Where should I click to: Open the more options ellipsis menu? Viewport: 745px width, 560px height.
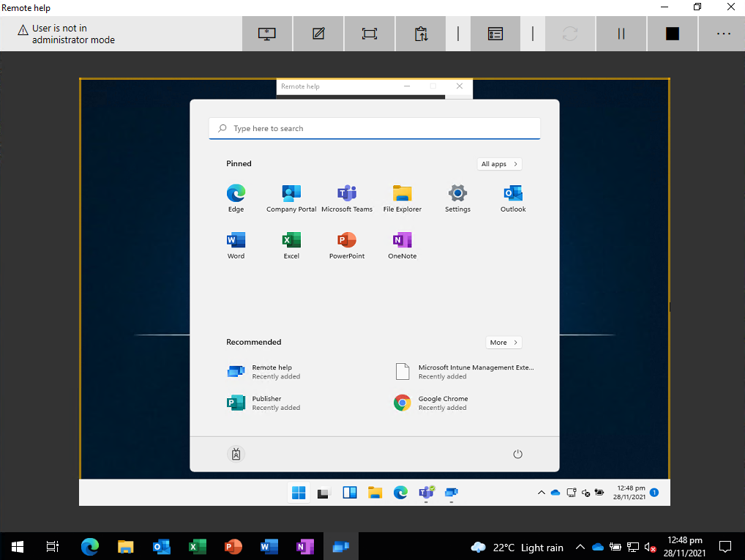pyautogui.click(x=723, y=34)
